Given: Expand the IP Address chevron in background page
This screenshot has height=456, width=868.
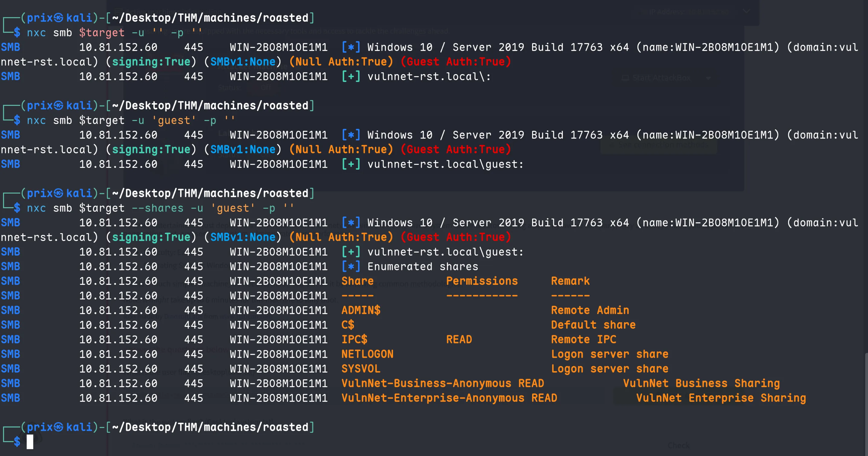Looking at the screenshot, I should pos(746,11).
